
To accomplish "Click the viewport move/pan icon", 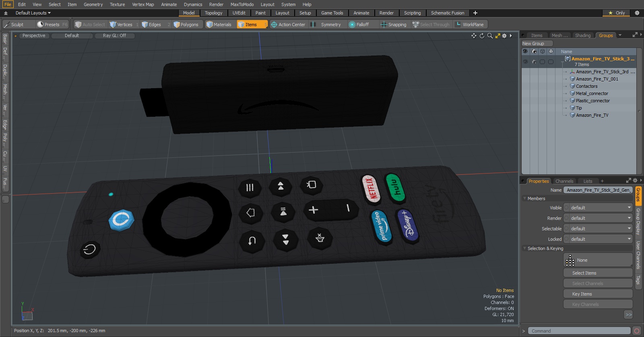I will coord(474,36).
